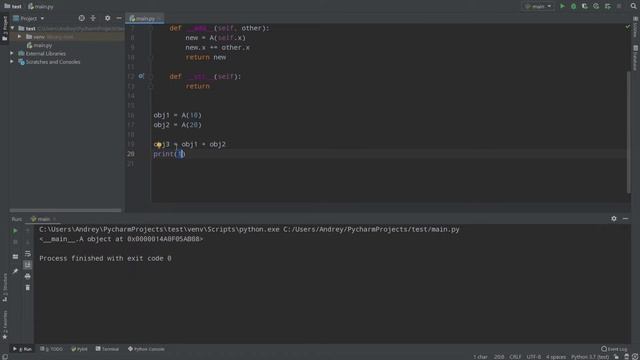The image size is (640, 360).
Task: Open the main run configuration dropdown
Action: [x=538, y=6]
